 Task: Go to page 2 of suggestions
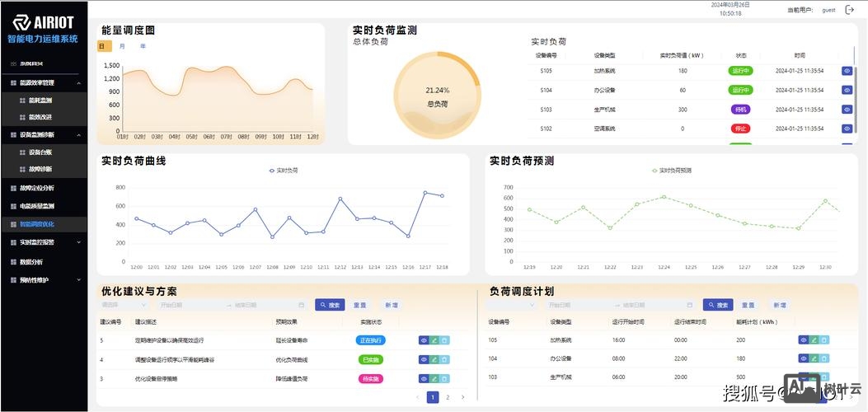pyautogui.click(x=448, y=397)
